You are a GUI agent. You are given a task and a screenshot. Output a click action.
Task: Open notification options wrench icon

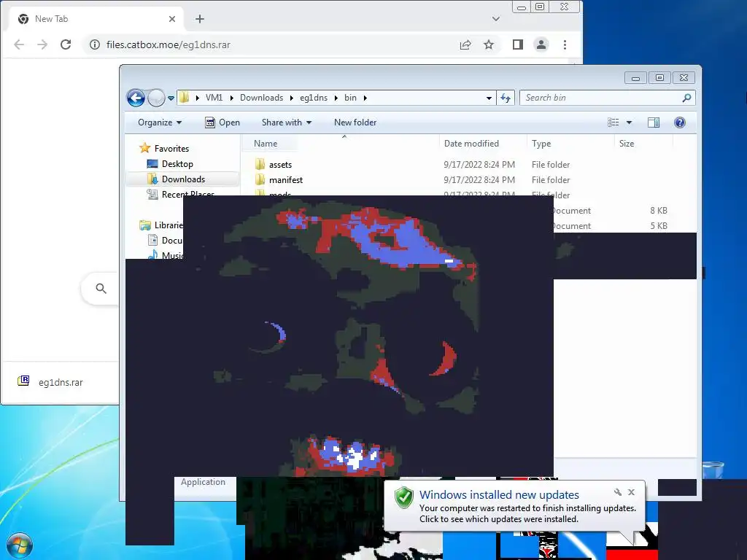tap(617, 492)
